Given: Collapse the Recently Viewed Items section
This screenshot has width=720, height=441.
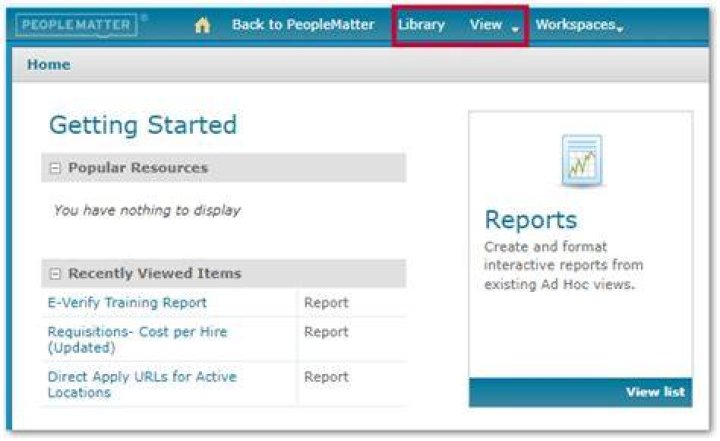Looking at the screenshot, I should click(x=55, y=274).
